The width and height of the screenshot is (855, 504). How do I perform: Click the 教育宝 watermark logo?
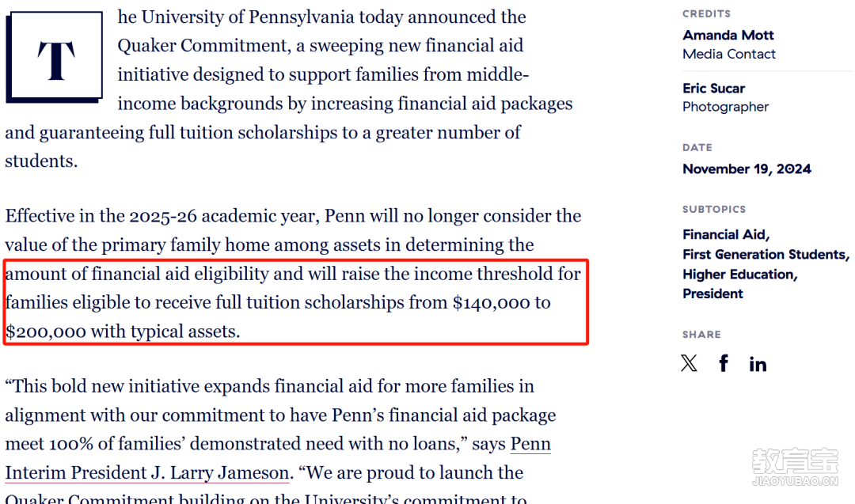click(793, 467)
